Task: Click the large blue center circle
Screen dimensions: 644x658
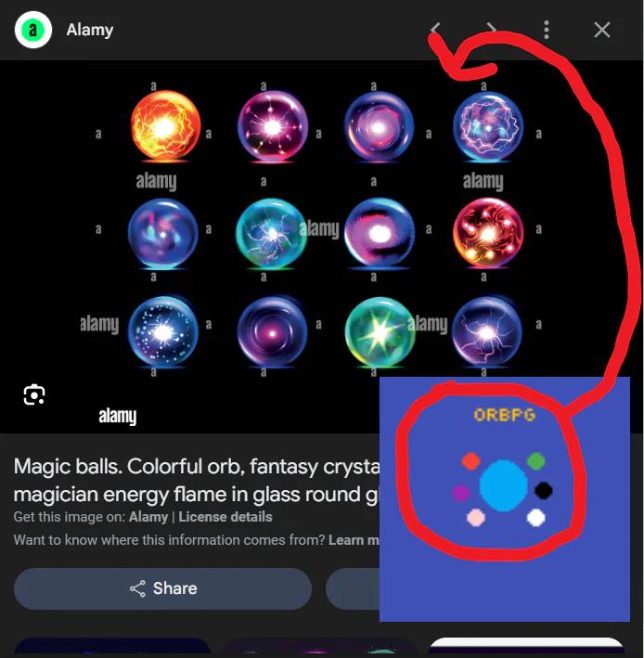Action: coord(504,485)
